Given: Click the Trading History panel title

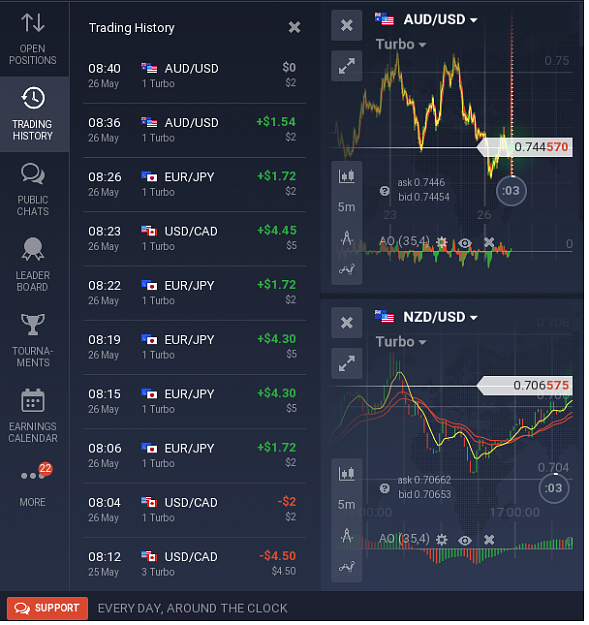Looking at the screenshot, I should [x=132, y=28].
